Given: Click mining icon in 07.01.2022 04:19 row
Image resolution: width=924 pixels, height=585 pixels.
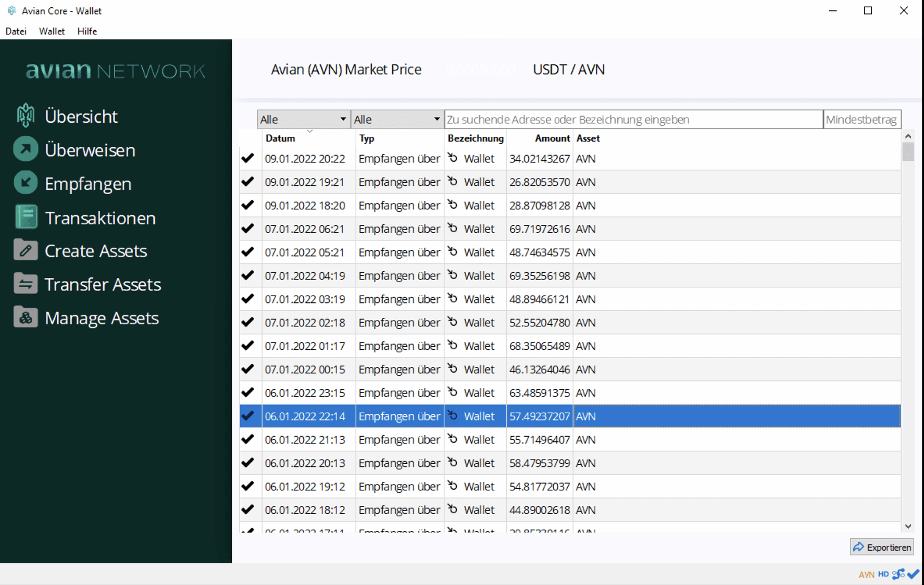Looking at the screenshot, I should point(453,275).
